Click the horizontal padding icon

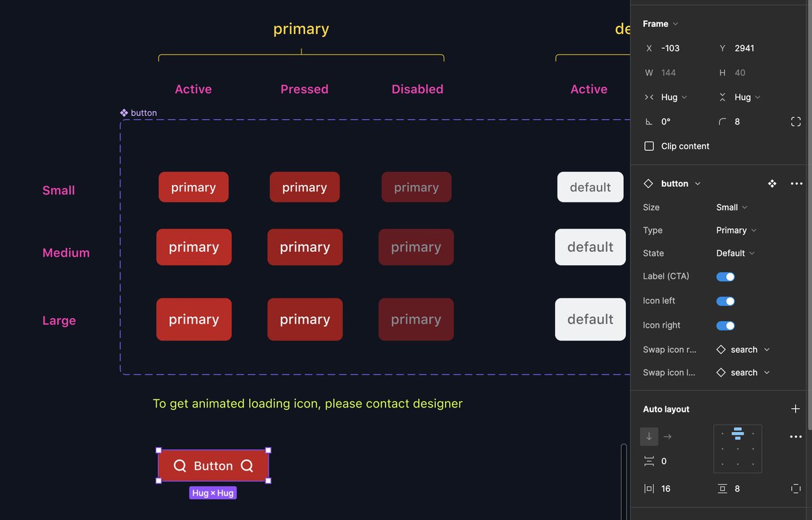pyautogui.click(x=649, y=489)
